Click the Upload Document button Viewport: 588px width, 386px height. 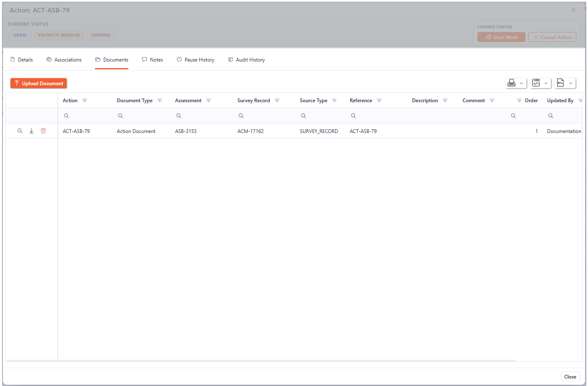(38, 83)
